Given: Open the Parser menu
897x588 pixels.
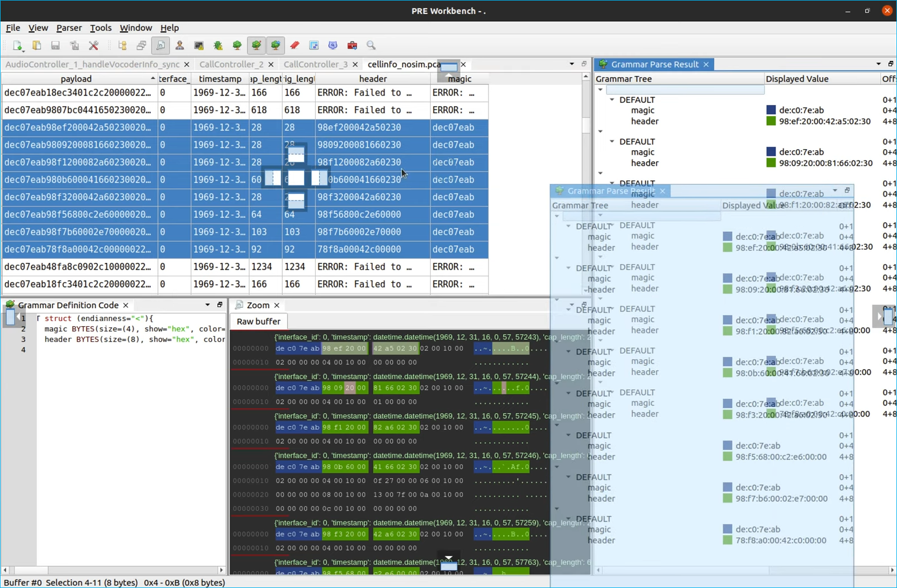Looking at the screenshot, I should coord(69,28).
